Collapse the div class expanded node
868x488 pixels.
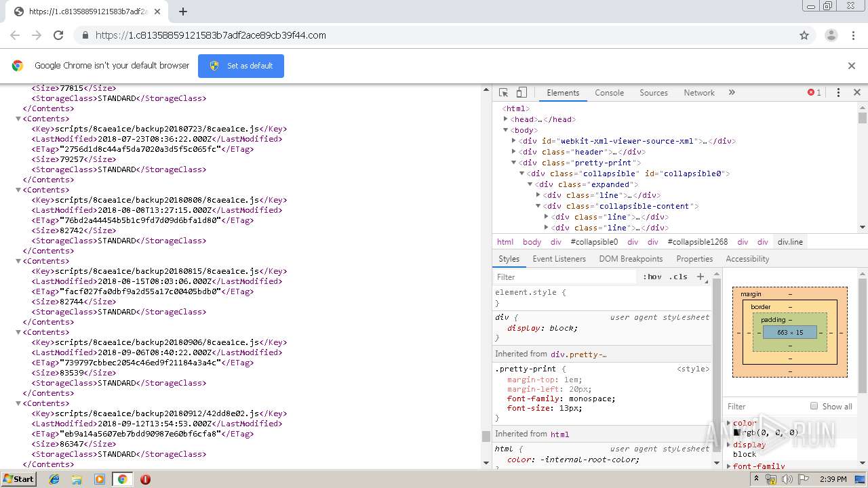(x=530, y=184)
